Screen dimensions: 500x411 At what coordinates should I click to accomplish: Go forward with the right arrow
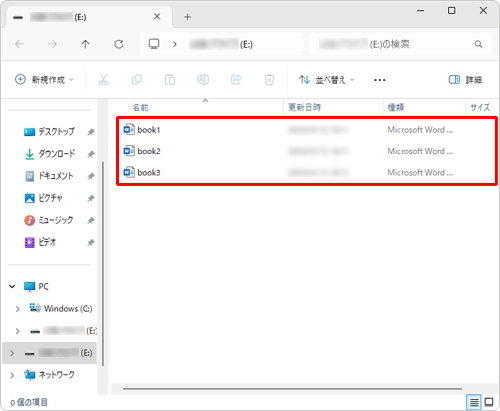52,44
